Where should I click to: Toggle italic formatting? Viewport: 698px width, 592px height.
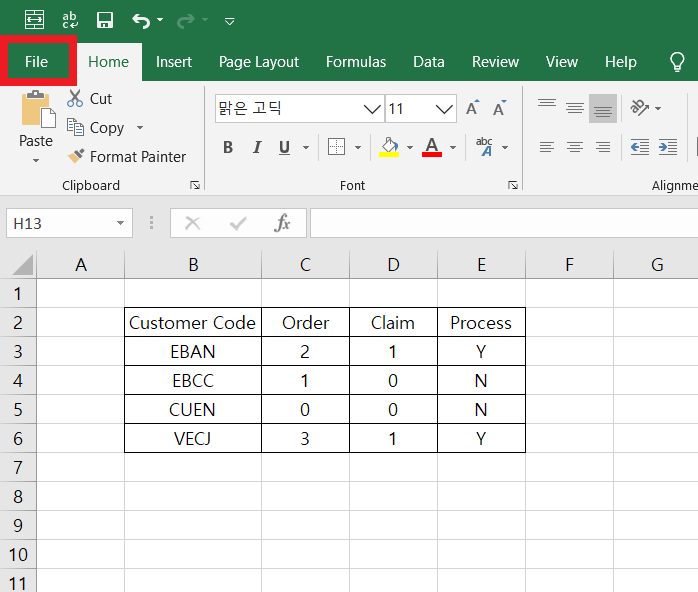(x=256, y=147)
